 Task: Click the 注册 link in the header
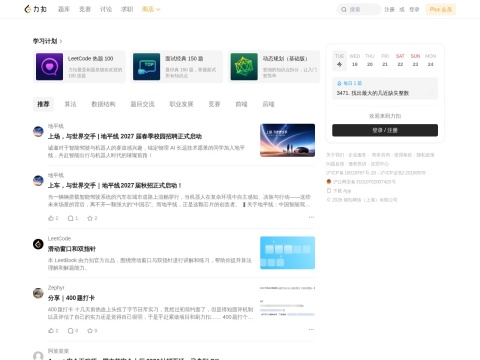coord(389,9)
